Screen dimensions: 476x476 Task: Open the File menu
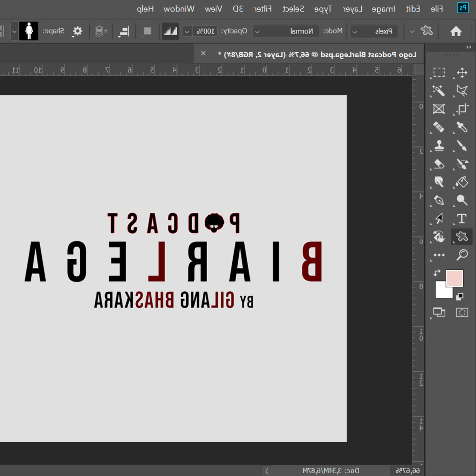click(437, 9)
